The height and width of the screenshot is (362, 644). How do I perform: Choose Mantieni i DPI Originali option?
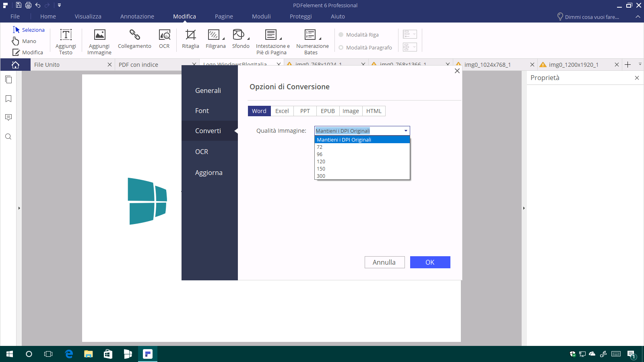(362, 140)
